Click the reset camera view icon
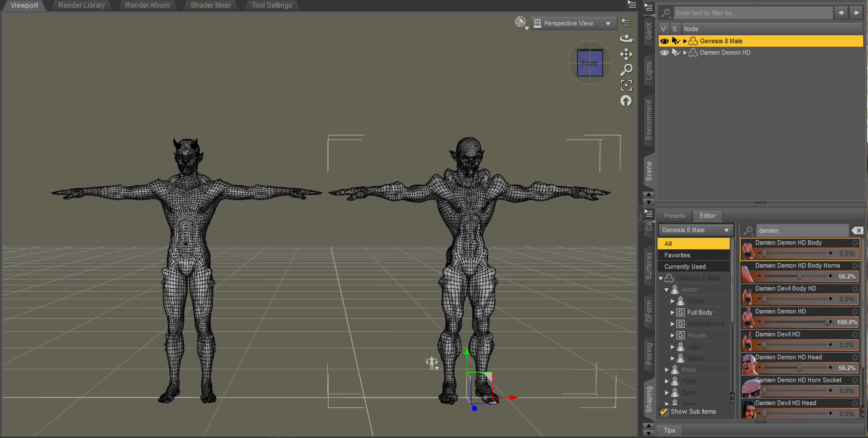Viewport: 868px width, 438px height. pyautogui.click(x=626, y=101)
